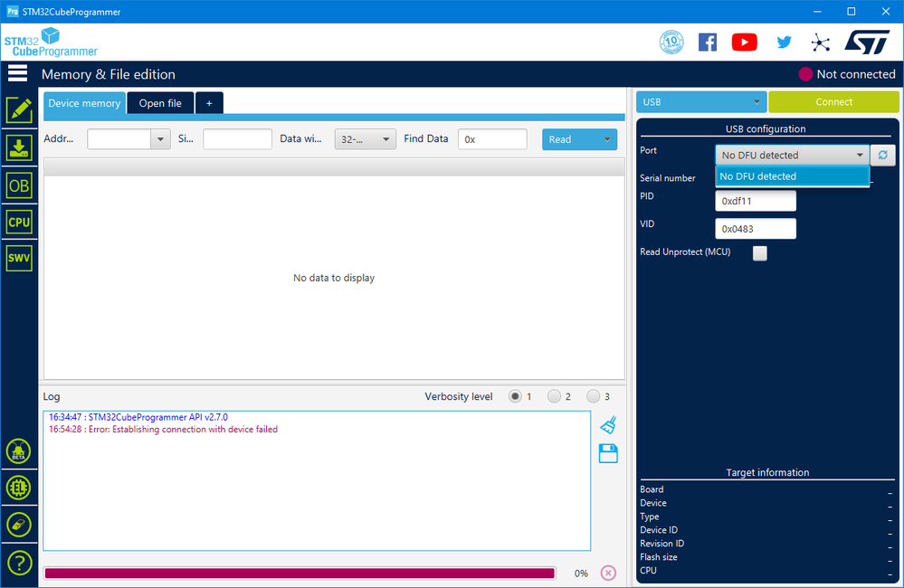Click the Address input field

point(119,139)
